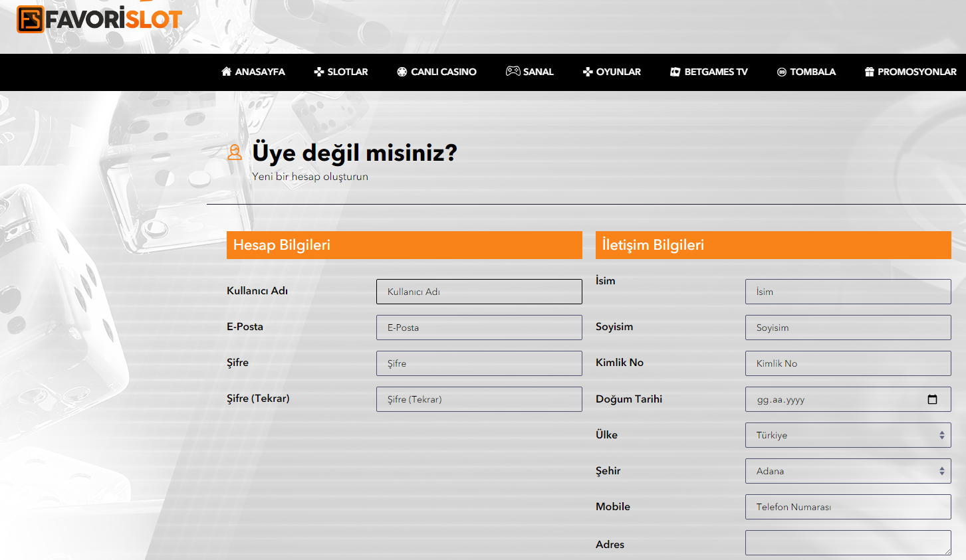Open the Ülke dropdown showing Türkiye
This screenshot has height=560, width=966.
pyautogui.click(x=848, y=434)
